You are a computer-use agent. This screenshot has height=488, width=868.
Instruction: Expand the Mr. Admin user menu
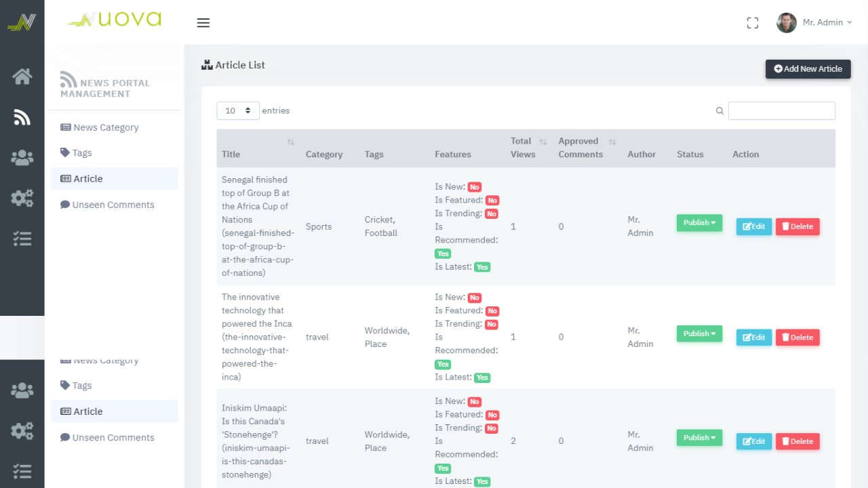[827, 22]
